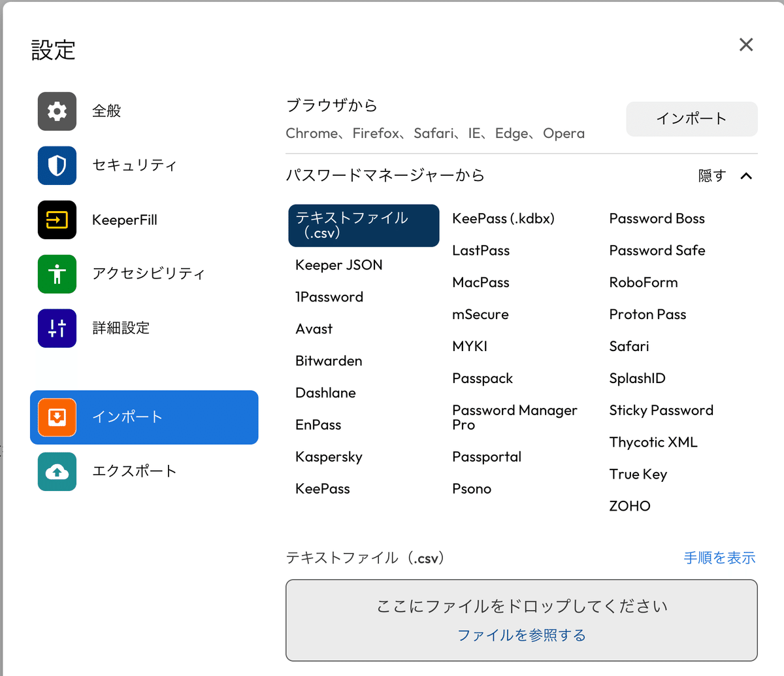The image size is (784, 676).
Task: Choose KeePass (.kdbx) option
Action: (503, 218)
